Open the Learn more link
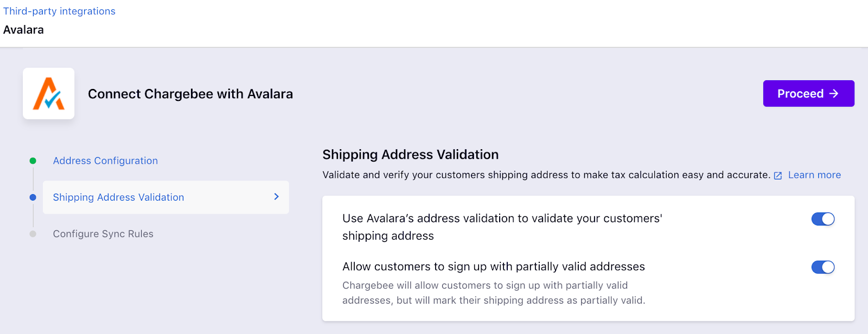 pyautogui.click(x=814, y=175)
